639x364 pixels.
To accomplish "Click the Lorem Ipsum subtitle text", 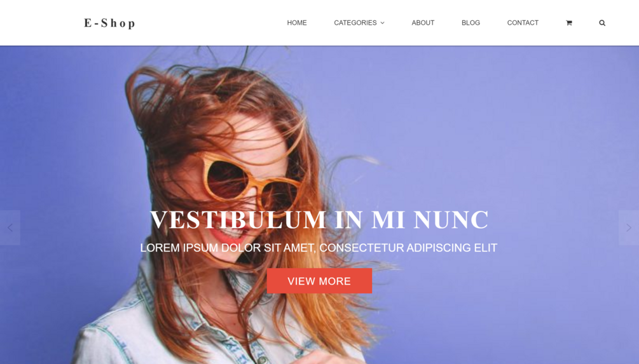I will click(319, 248).
